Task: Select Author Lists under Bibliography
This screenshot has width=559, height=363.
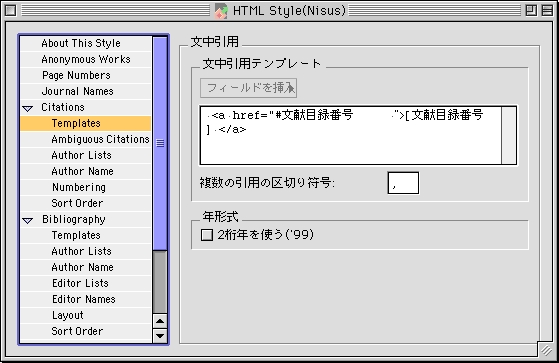Action: point(86,251)
